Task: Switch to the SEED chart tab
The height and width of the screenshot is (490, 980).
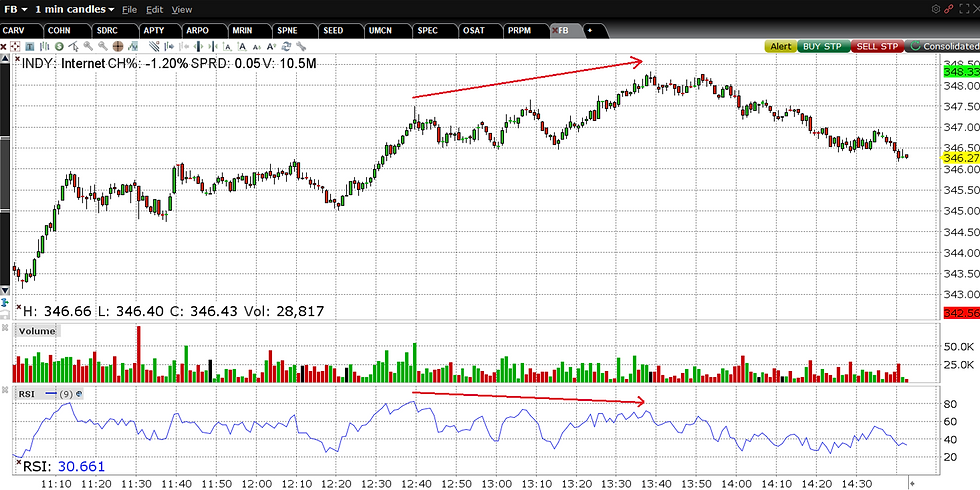Action: (x=341, y=30)
